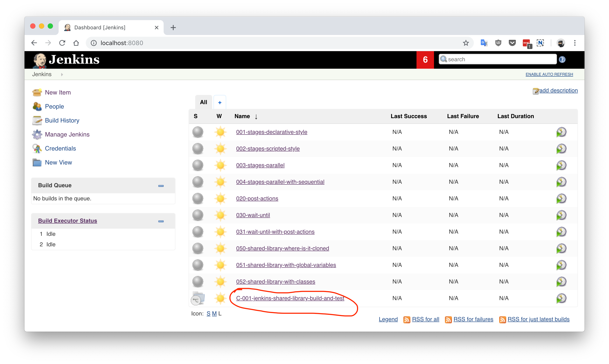Open the browser home page
609x364 pixels.
[x=76, y=43]
